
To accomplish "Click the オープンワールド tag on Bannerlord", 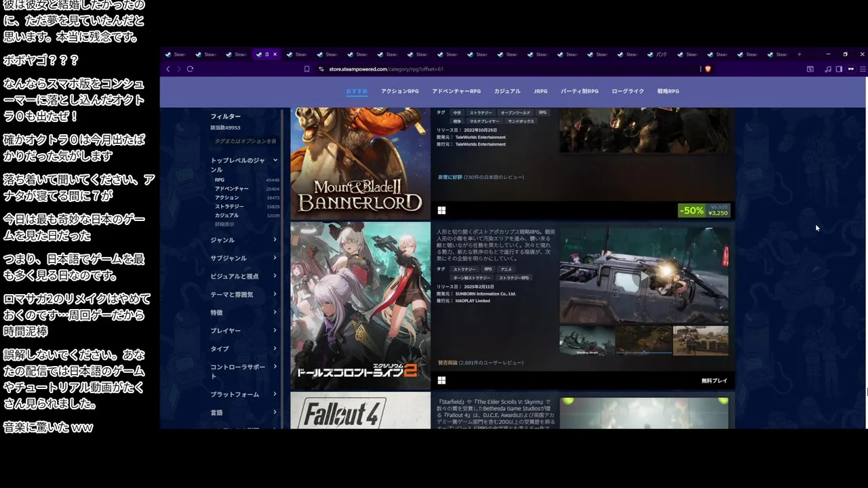I will (x=515, y=113).
